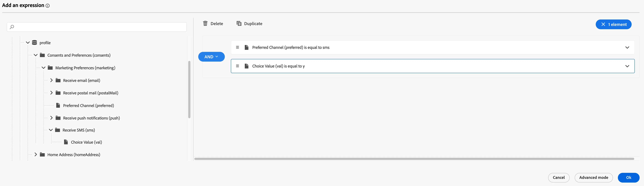Switch to Advanced mode
The width and height of the screenshot is (644, 186).
point(594,177)
